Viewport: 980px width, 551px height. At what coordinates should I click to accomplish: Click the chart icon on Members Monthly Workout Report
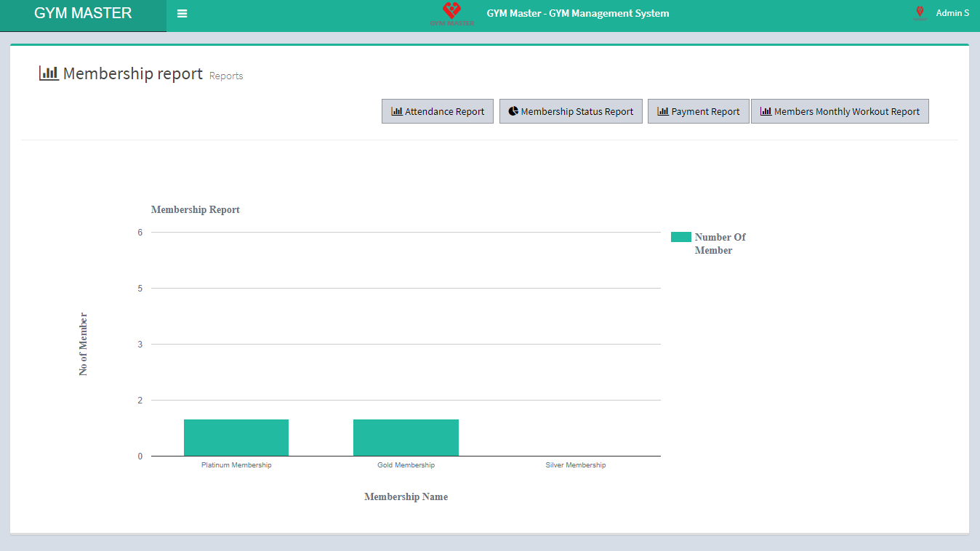[766, 111]
